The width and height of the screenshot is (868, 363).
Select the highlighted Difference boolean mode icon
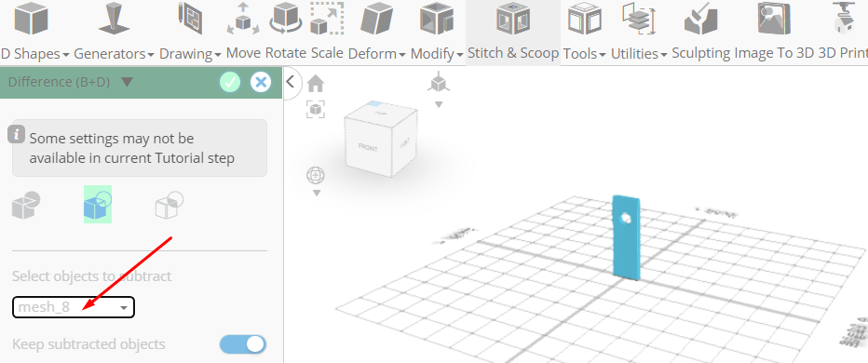[98, 204]
